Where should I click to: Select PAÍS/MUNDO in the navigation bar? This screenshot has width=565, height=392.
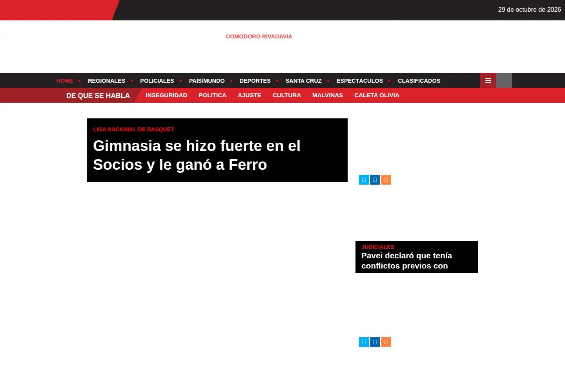(207, 81)
